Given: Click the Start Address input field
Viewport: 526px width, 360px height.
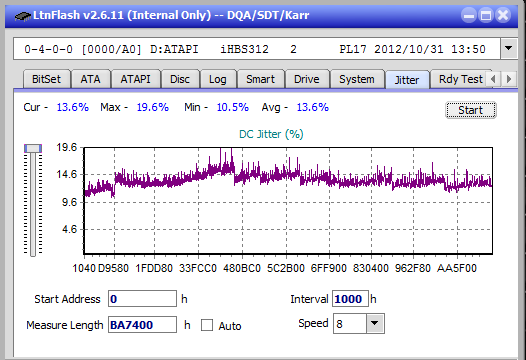Looking at the screenshot, I should pyautogui.click(x=142, y=299).
